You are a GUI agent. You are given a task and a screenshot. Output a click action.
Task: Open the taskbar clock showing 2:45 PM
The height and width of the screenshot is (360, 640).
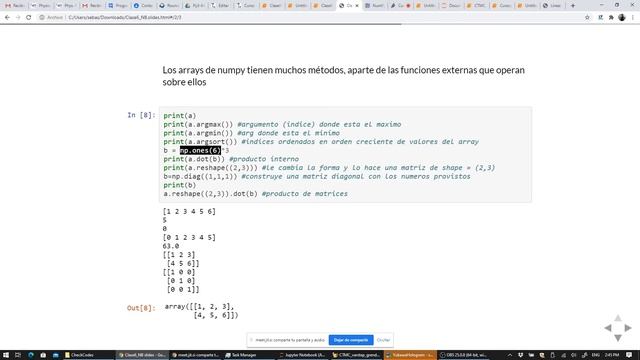click(612, 355)
